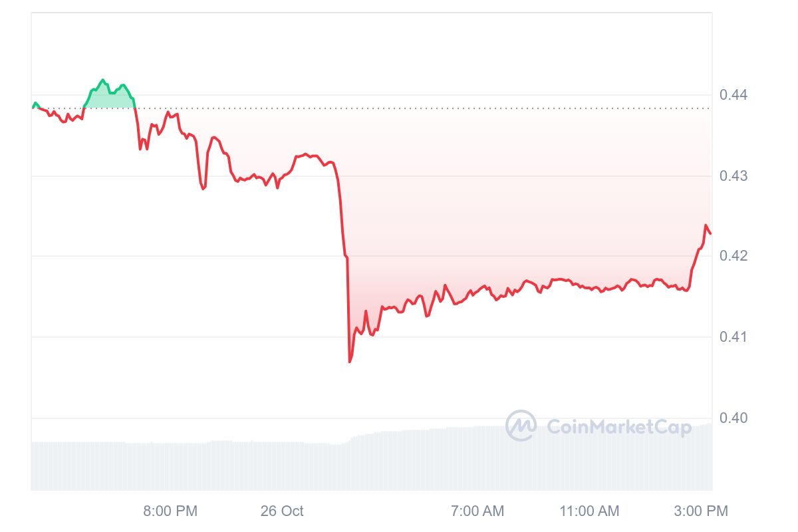This screenshot has width=798, height=532.
Task: Click the dotted opening-price reference line
Action: (x=399, y=108)
